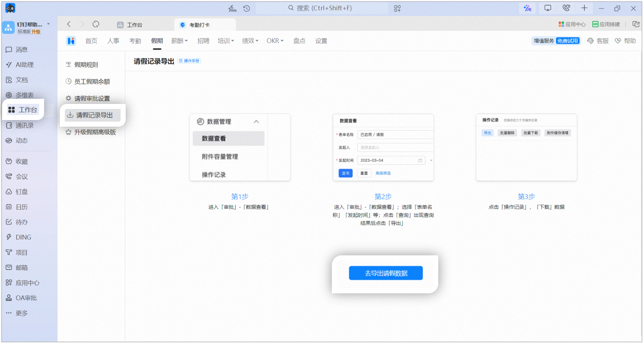Go to the 考勤 menu
The height and width of the screenshot is (344, 644).
(x=135, y=41)
